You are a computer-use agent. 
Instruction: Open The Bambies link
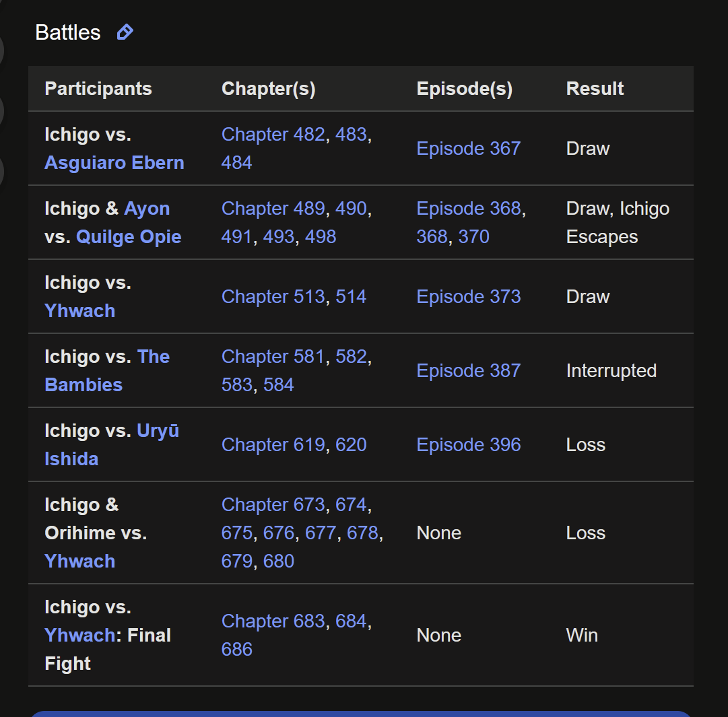coord(107,371)
